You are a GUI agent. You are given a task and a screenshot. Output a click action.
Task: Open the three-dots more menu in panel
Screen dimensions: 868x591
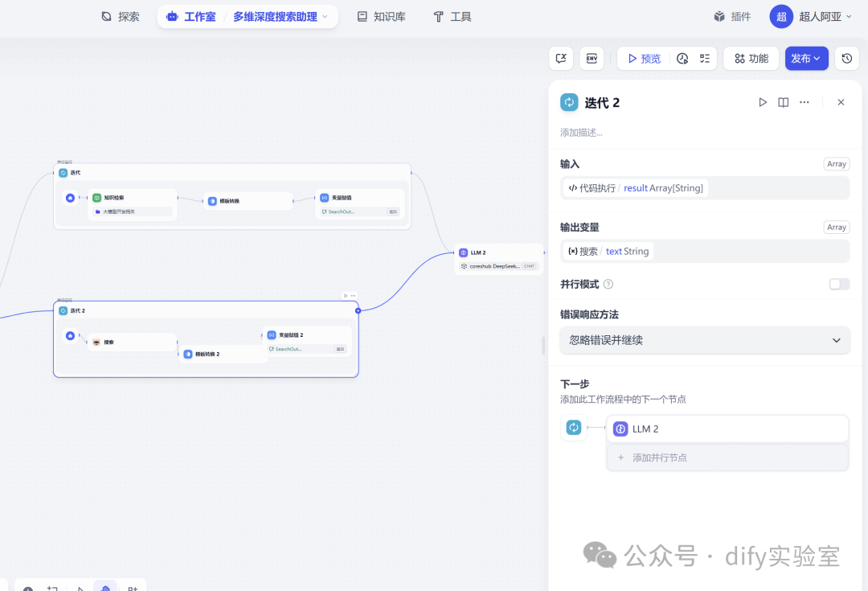(804, 102)
